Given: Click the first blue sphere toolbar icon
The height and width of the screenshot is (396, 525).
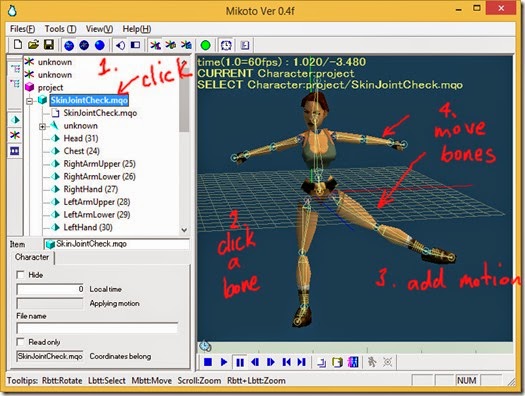Looking at the screenshot, I should [x=69, y=45].
